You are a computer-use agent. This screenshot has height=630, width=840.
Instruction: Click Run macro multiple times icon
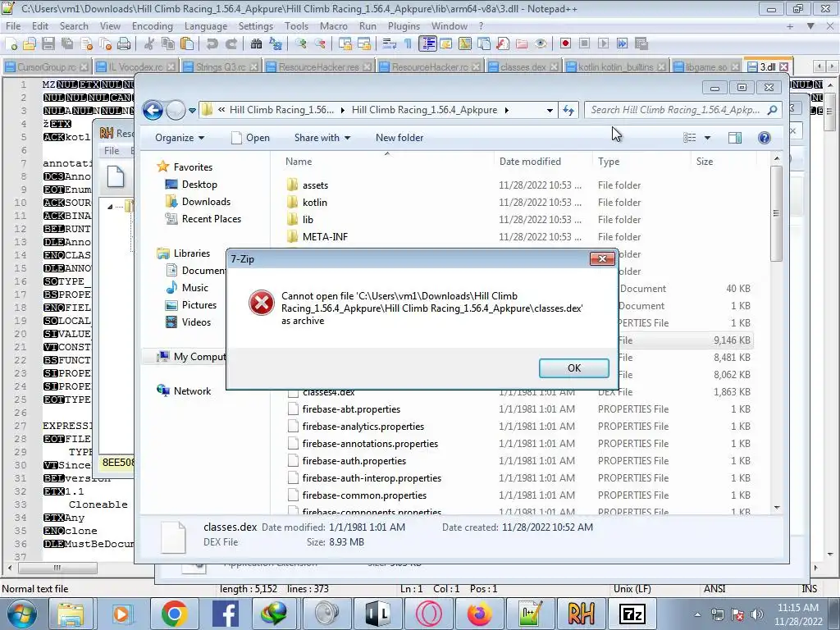tap(622, 44)
